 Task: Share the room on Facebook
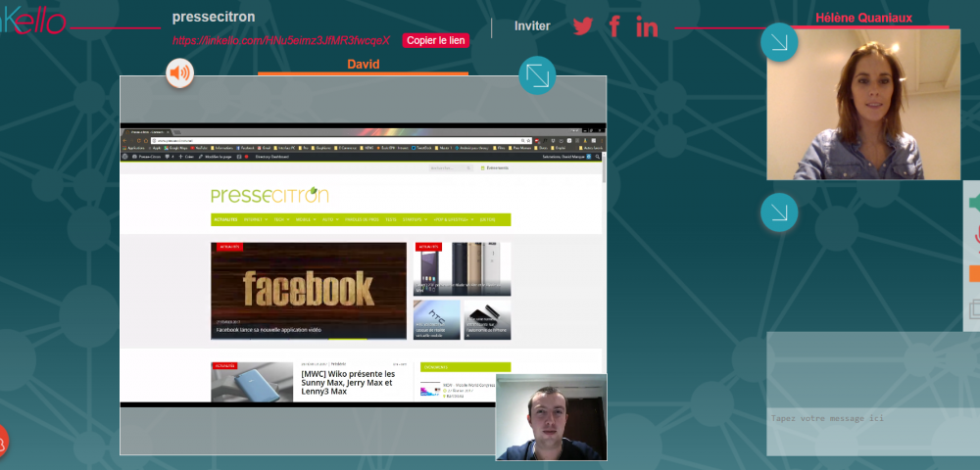pos(614,26)
